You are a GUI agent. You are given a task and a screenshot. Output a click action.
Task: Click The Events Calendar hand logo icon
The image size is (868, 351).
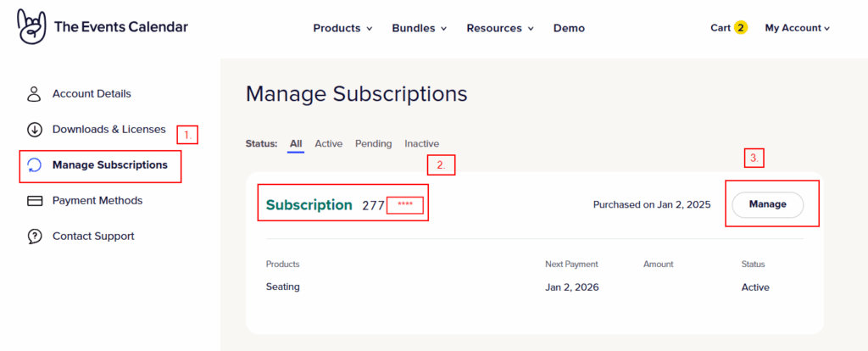pos(31,27)
